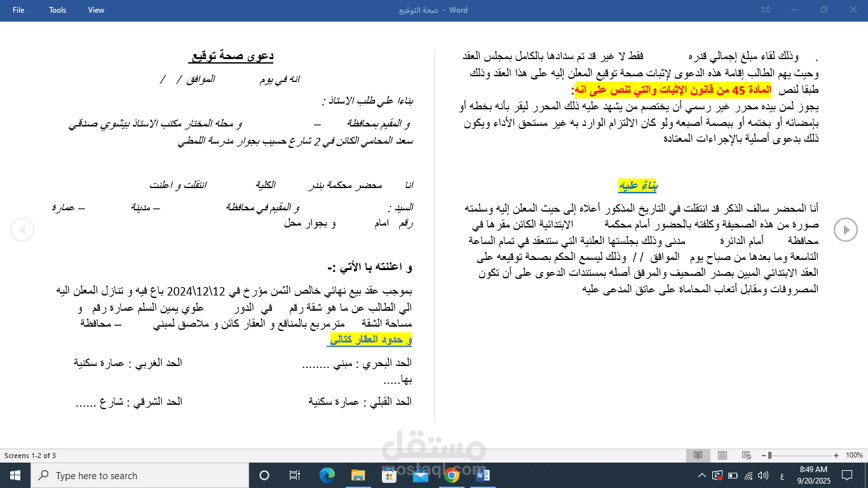This screenshot has height=488, width=868.
Task: Open zoom dialog via 100% label
Action: (x=854, y=456)
